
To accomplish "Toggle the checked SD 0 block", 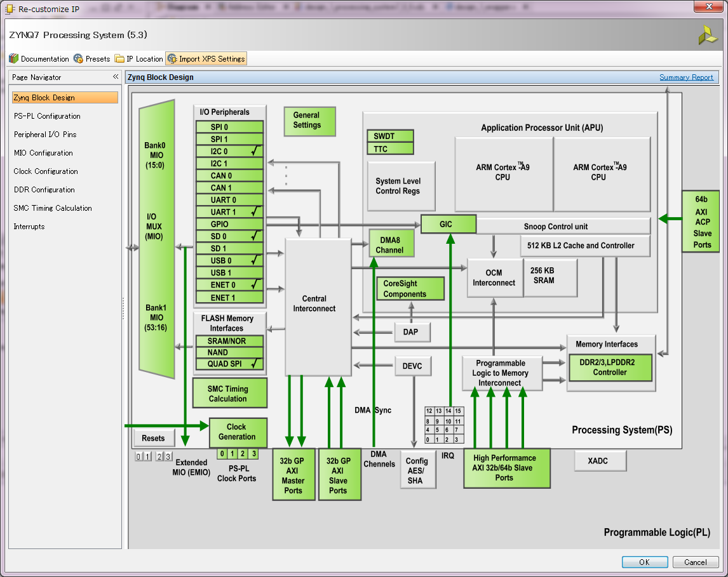I will 229,236.
